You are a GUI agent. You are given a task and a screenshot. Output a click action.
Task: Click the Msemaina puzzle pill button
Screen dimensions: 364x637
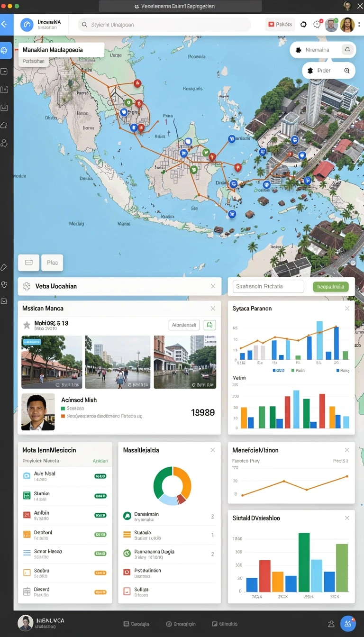click(322, 49)
